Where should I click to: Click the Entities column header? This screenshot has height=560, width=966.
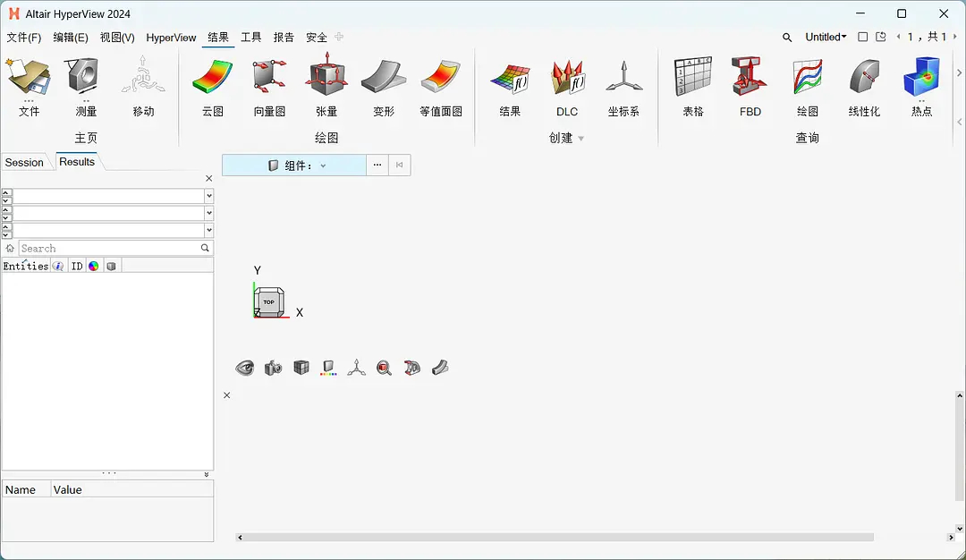(26, 267)
